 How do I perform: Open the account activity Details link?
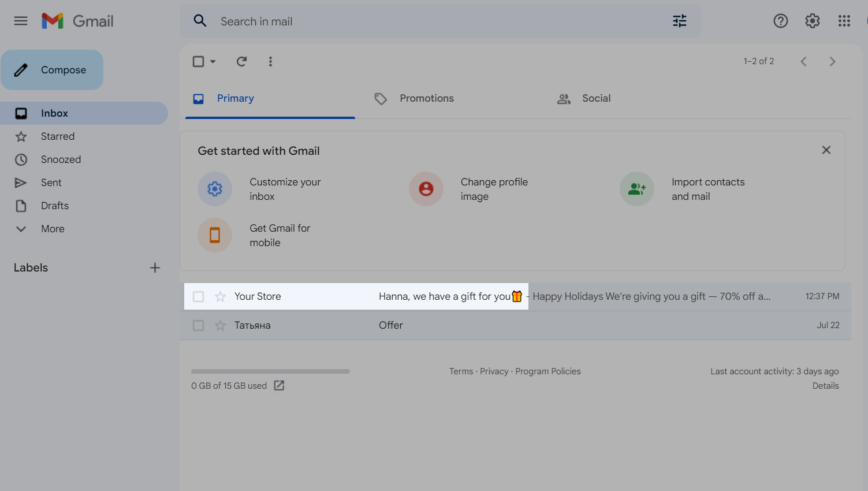click(x=825, y=386)
